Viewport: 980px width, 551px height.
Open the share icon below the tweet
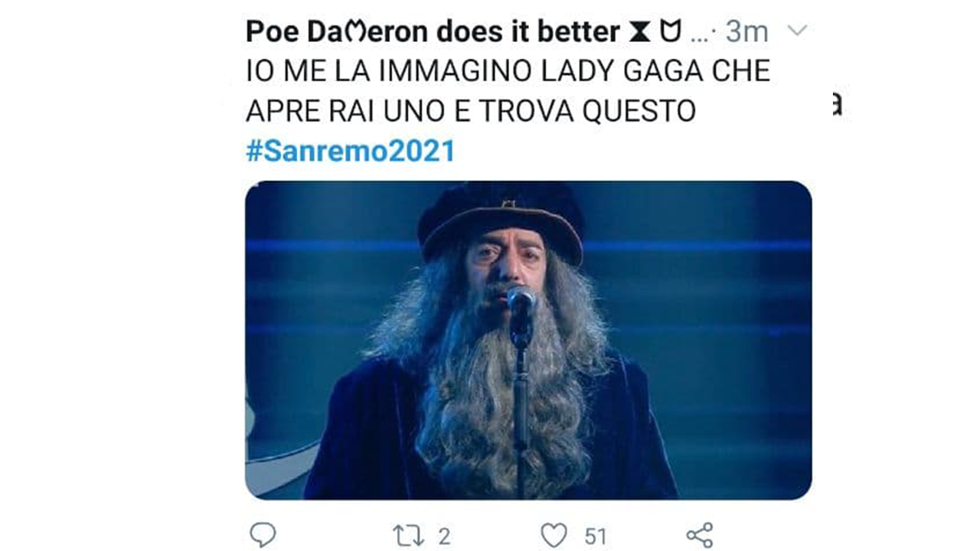point(700,536)
